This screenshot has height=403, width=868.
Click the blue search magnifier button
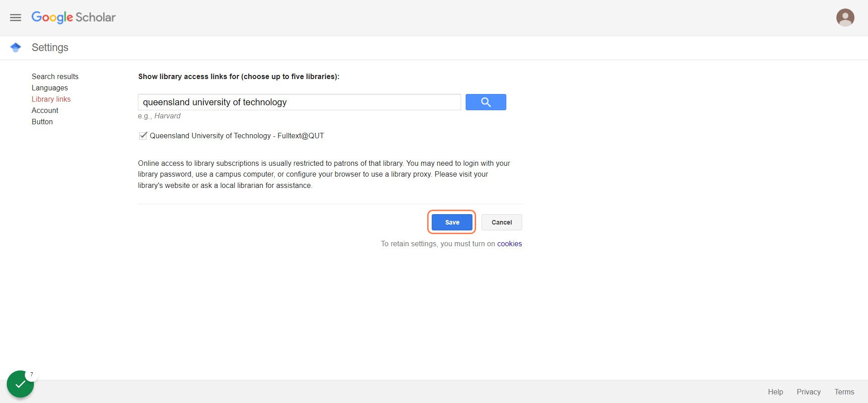click(x=486, y=102)
